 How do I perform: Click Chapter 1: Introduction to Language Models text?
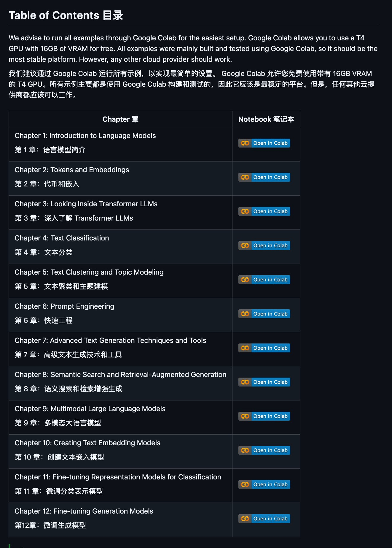click(85, 136)
